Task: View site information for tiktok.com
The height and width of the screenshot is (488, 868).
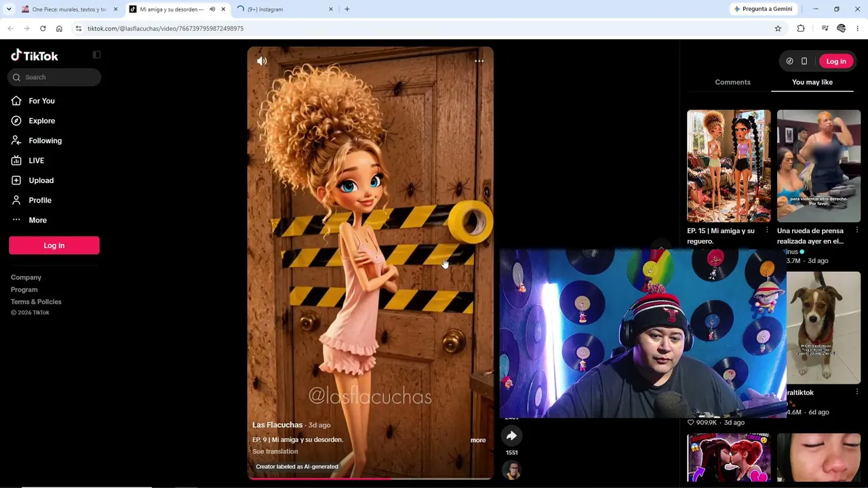Action: tap(79, 28)
